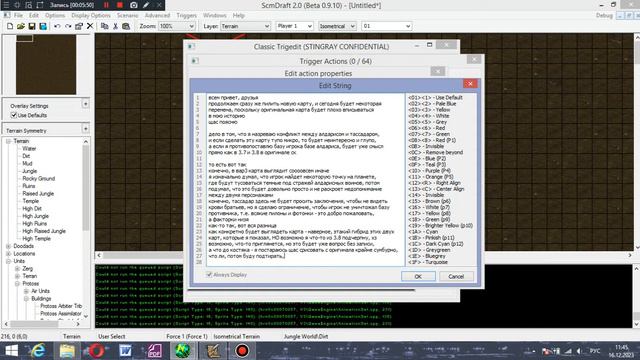Close the Edit String dialog
Image resolution: width=640 pixels, height=360 pixels.
pyautogui.click(x=470, y=83)
